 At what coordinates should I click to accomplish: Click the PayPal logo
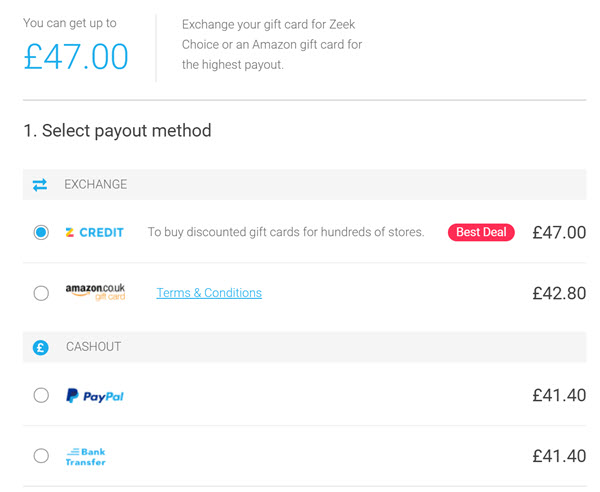(x=95, y=396)
